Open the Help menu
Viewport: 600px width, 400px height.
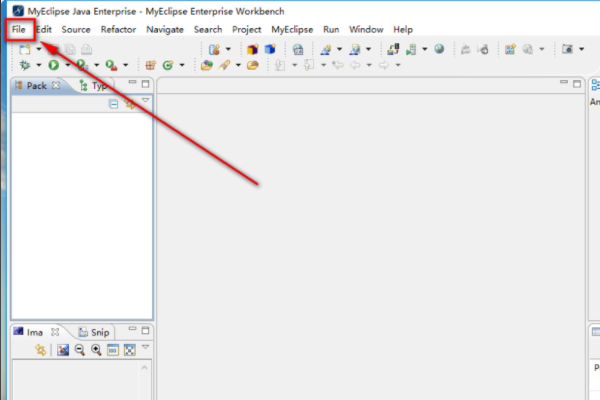point(403,29)
